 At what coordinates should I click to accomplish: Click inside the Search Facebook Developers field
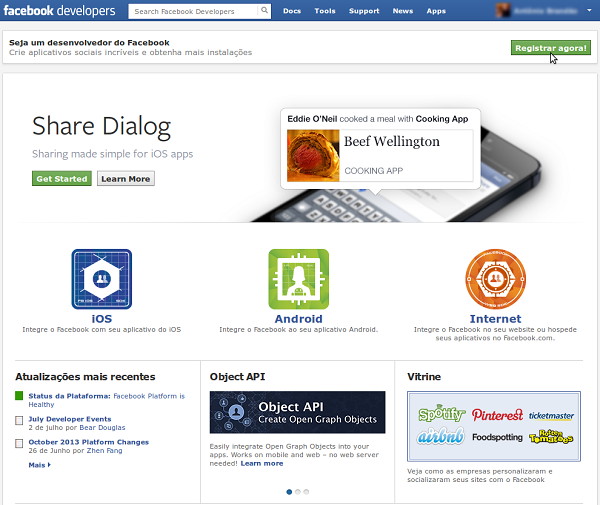point(194,12)
